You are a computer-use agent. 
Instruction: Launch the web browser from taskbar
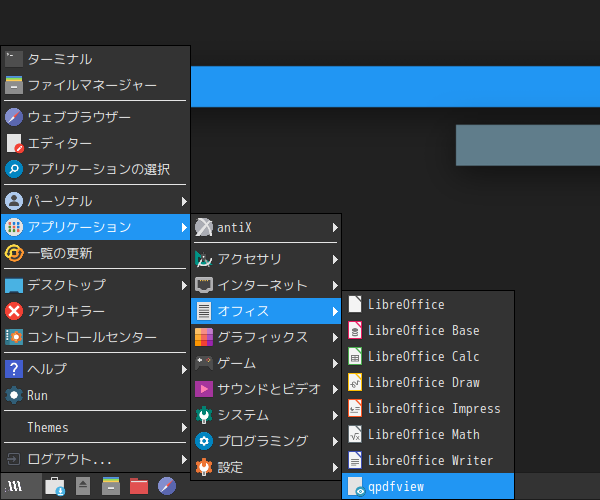click(167, 486)
